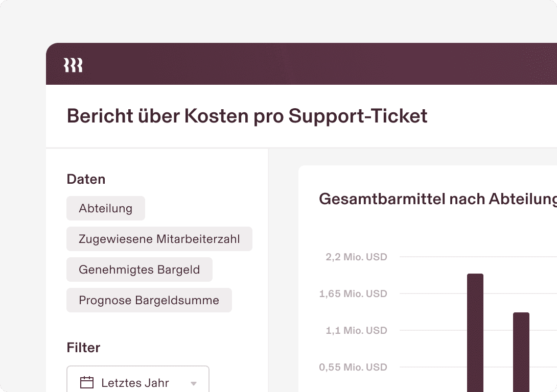This screenshot has height=392, width=557.
Task: Click the vertical divider beside the sidebar
Action: pos(268,271)
